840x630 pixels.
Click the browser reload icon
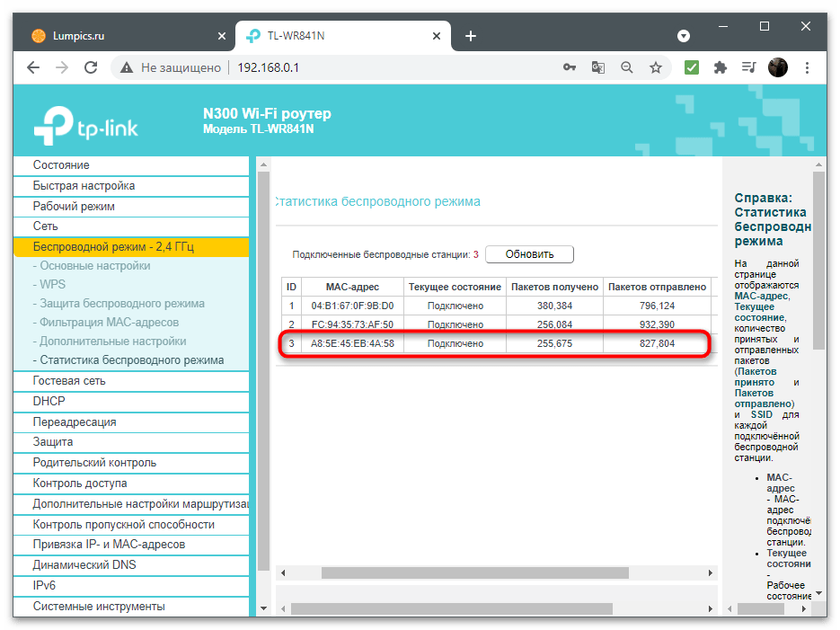click(91, 67)
